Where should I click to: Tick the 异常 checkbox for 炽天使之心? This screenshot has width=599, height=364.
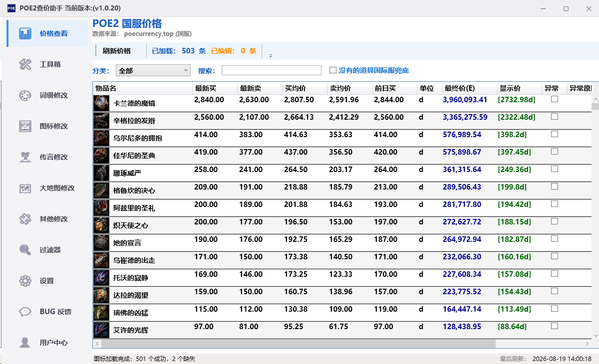[x=555, y=221]
